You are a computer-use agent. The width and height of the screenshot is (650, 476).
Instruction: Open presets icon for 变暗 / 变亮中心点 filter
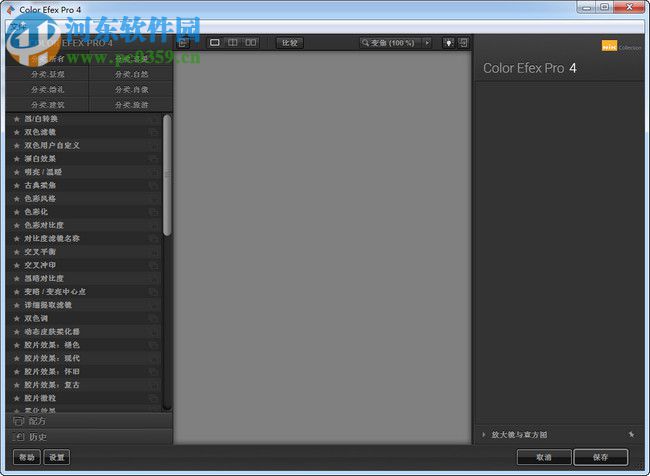click(154, 292)
